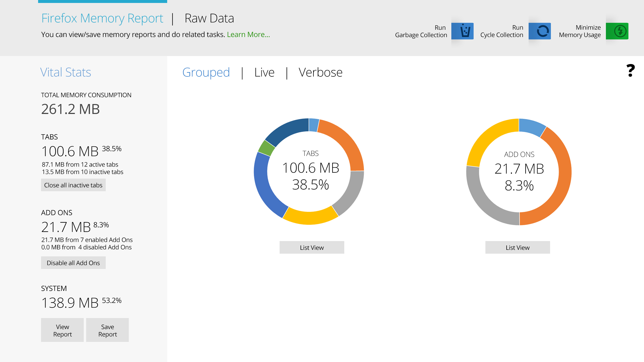Click the System 138.9 MB value
The width and height of the screenshot is (644, 362).
click(70, 303)
